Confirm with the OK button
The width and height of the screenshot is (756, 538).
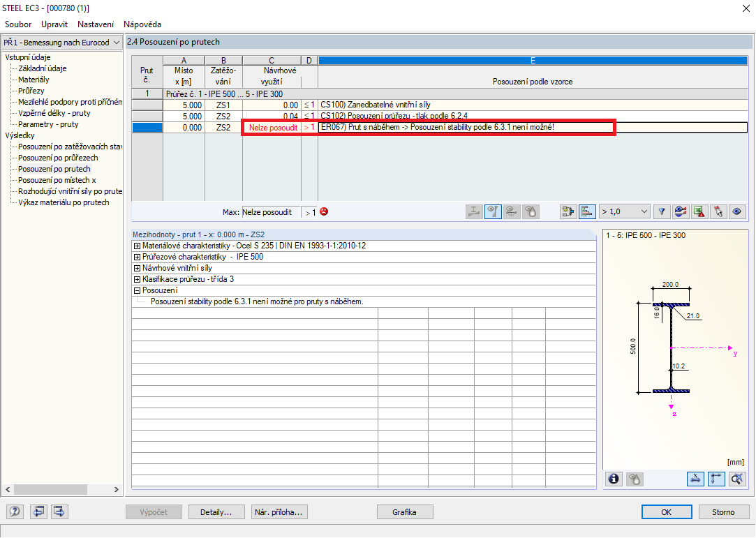[667, 512]
